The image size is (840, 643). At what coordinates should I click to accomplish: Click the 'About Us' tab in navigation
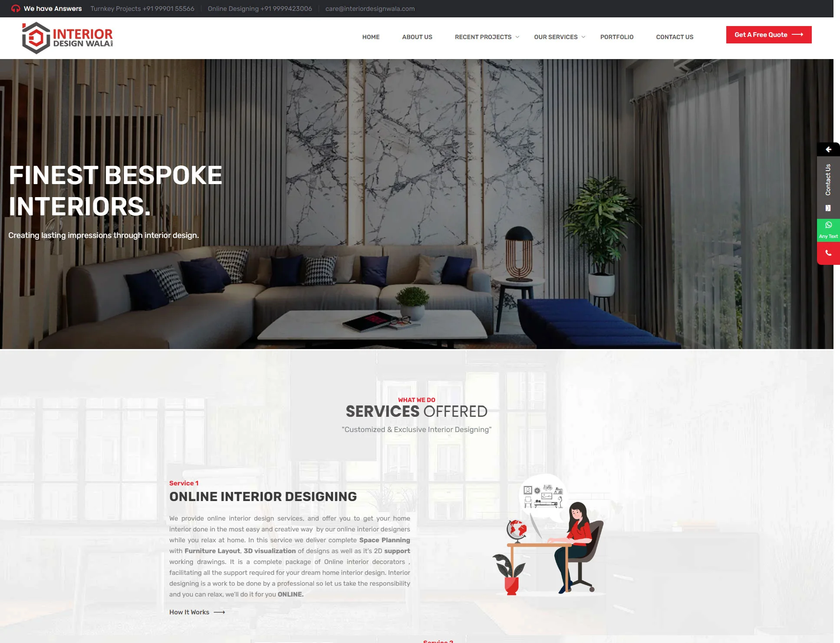click(x=417, y=37)
